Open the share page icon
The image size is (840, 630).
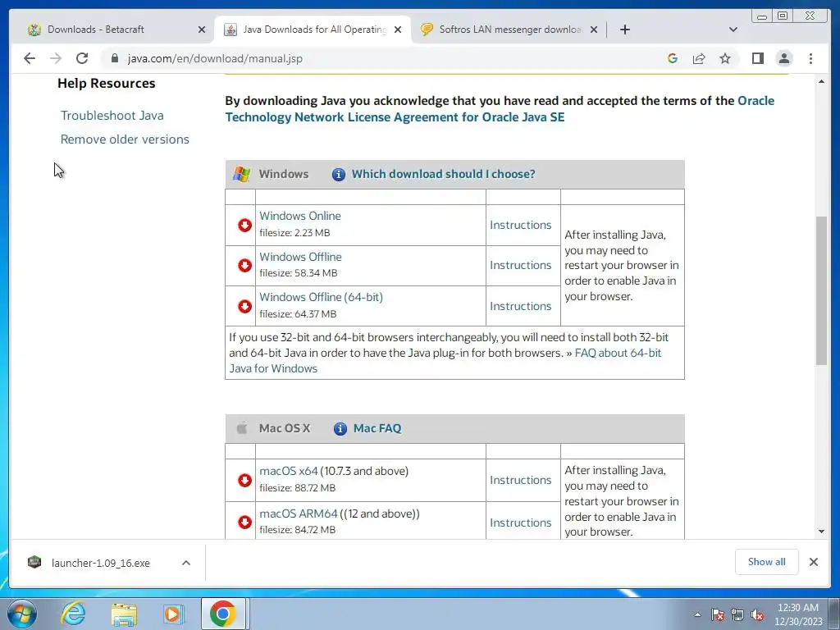click(x=699, y=58)
